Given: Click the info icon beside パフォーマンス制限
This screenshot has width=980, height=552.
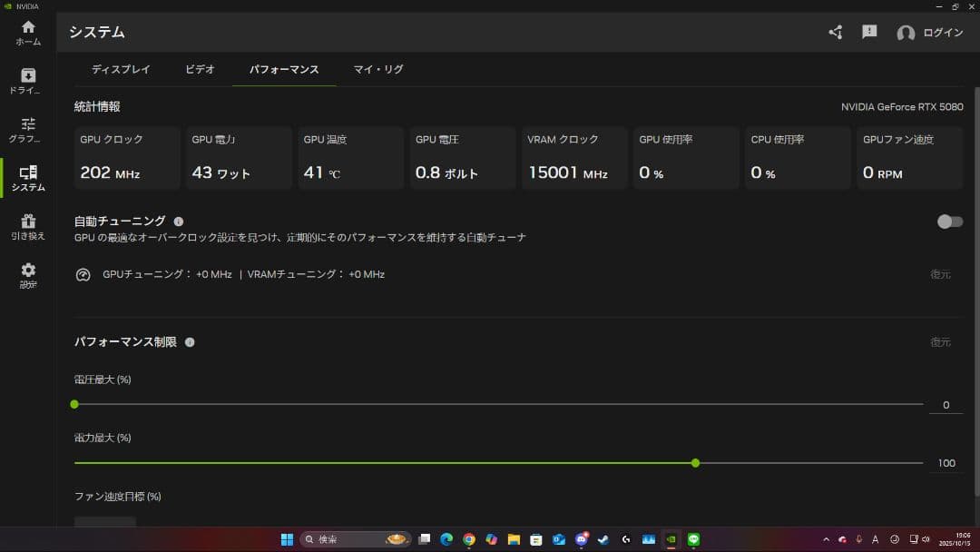Looking at the screenshot, I should pos(189,342).
